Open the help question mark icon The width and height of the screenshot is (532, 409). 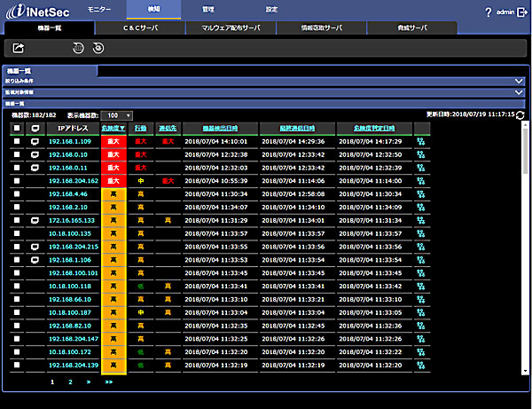tap(488, 12)
